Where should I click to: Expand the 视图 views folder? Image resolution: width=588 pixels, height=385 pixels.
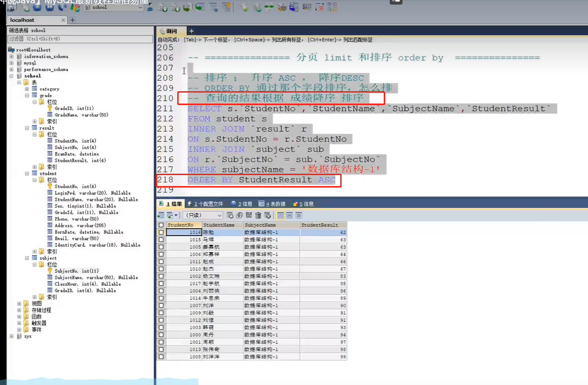(19, 303)
